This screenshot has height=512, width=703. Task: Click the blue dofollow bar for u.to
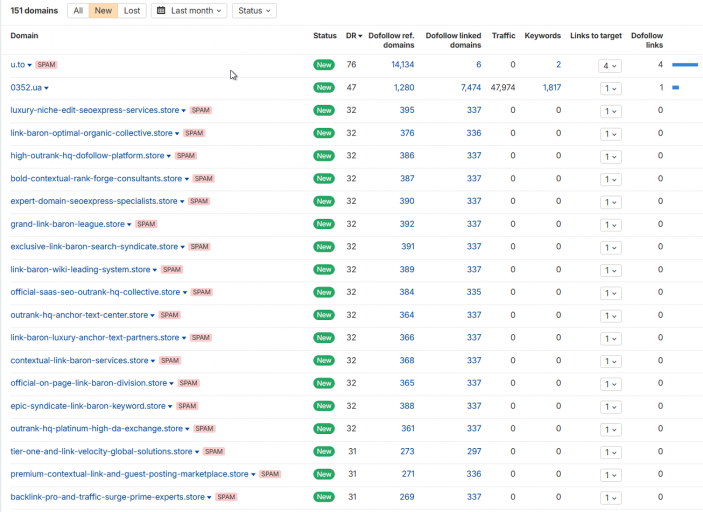point(685,65)
